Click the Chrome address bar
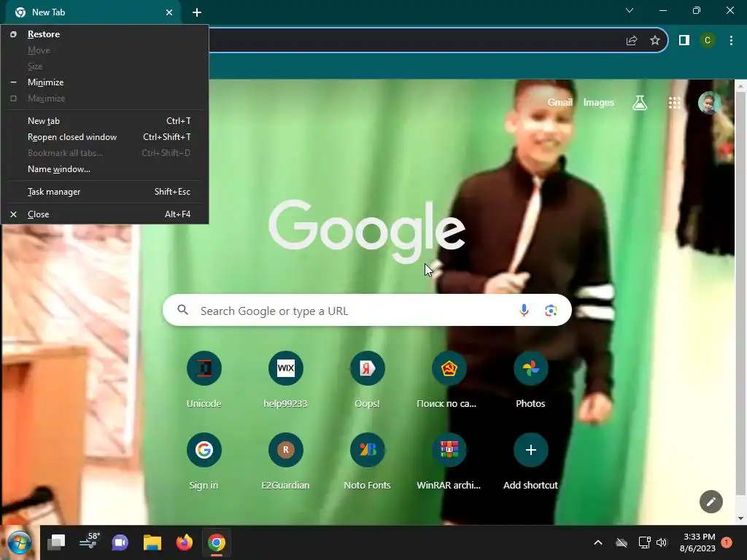The width and height of the screenshot is (747, 560). pos(414,41)
